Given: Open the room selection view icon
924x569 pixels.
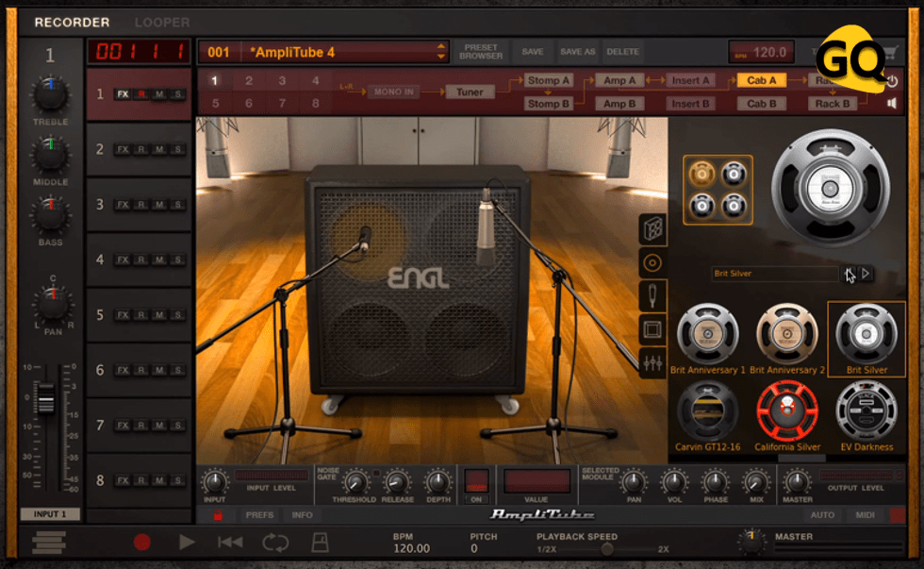Looking at the screenshot, I should (652, 329).
